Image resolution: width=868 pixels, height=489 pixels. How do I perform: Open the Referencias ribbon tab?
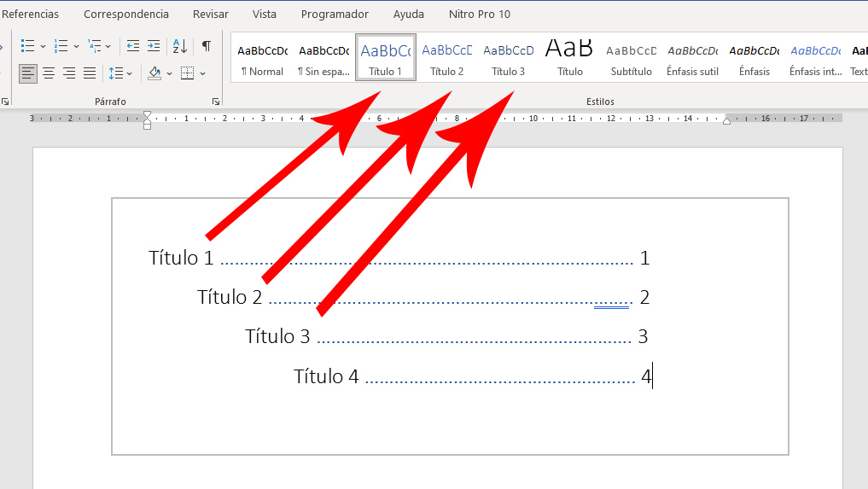(31, 15)
